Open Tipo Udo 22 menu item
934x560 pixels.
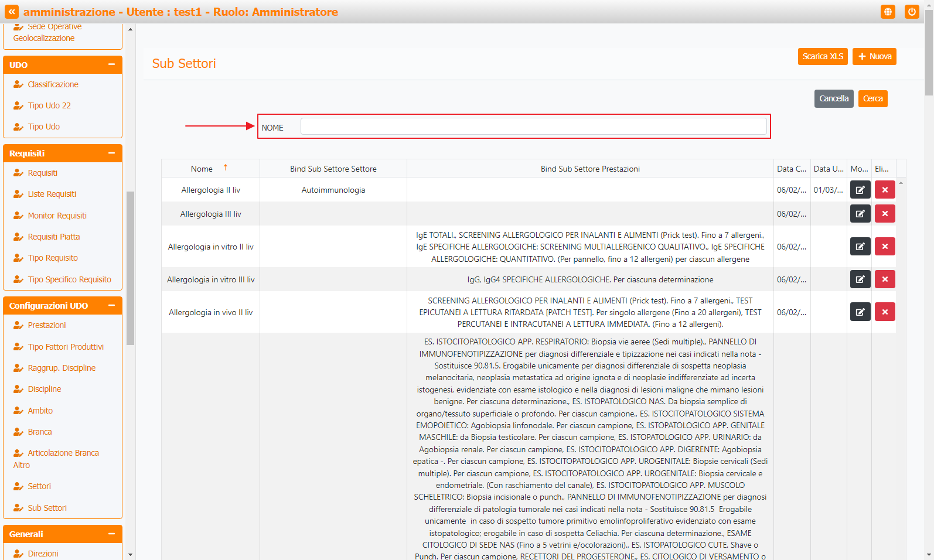tap(49, 105)
